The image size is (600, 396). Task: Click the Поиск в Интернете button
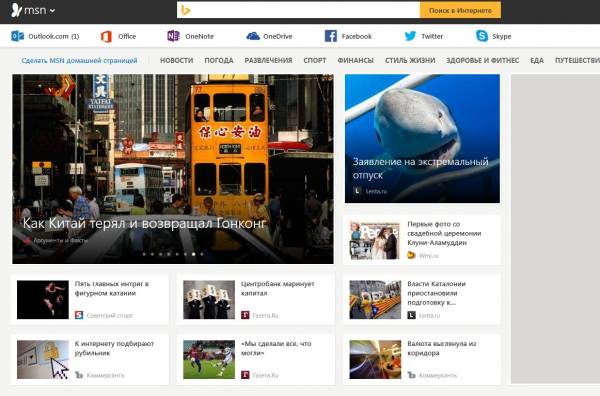[460, 10]
